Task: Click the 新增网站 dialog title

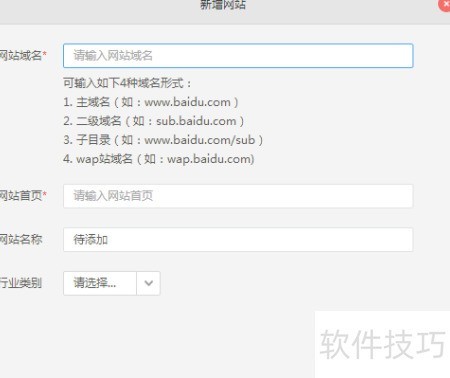Action: 223,4
